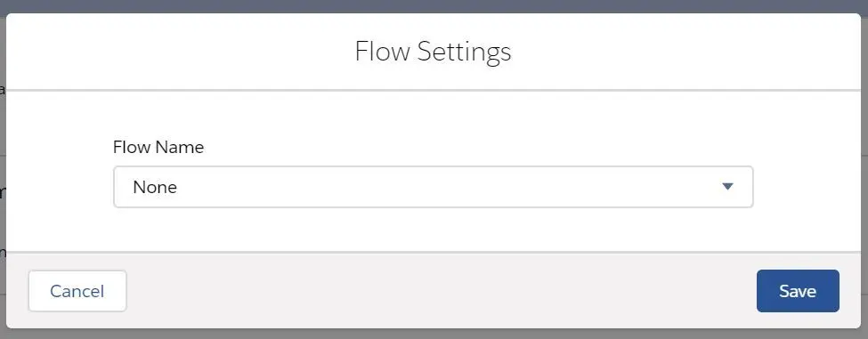Image resolution: width=868 pixels, height=339 pixels.
Task: Click the dropdown arrow in Flow Name field
Action: click(727, 187)
